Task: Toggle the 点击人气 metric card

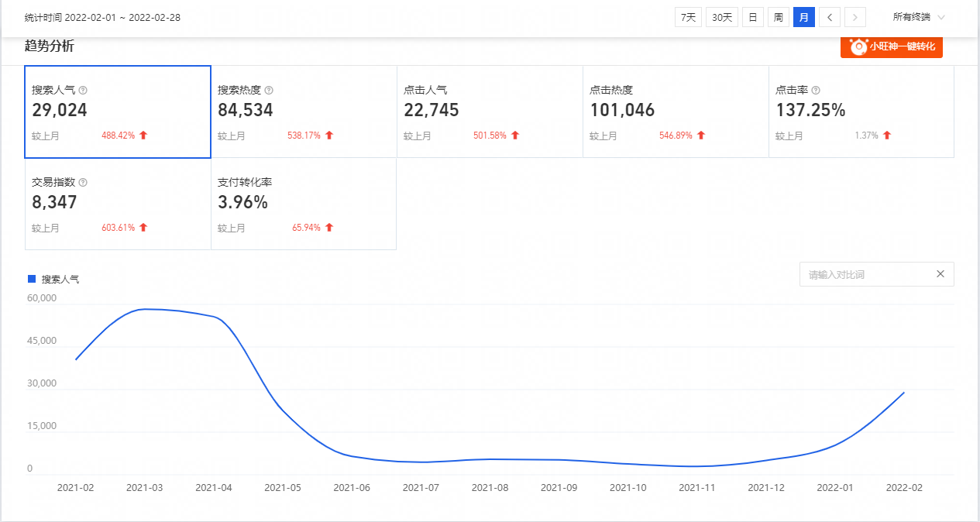Action: 490,112
